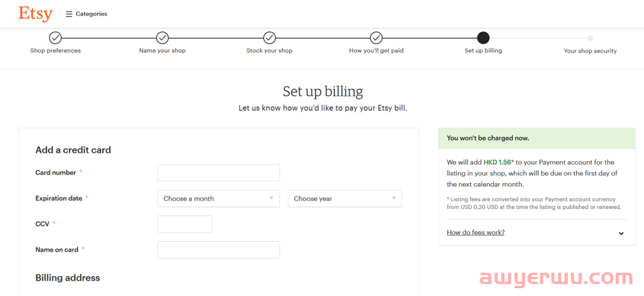Focus the Card number input field
Image resolution: width=644 pixels, height=296 pixels.
[218, 172]
